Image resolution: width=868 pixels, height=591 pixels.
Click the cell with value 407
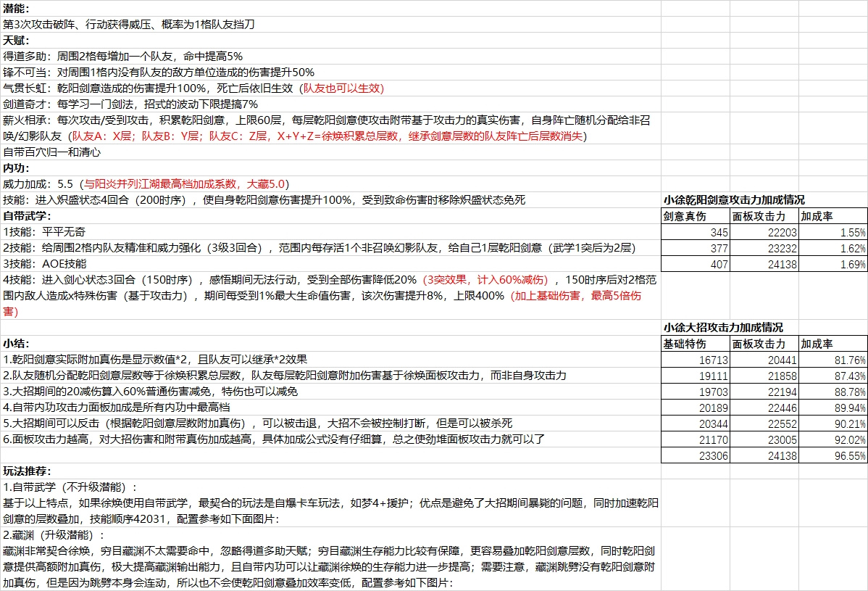coord(696,264)
